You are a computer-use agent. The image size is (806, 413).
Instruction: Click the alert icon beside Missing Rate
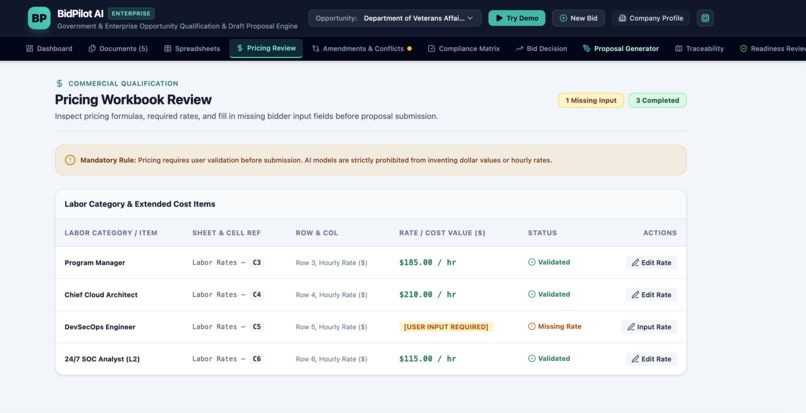point(532,327)
